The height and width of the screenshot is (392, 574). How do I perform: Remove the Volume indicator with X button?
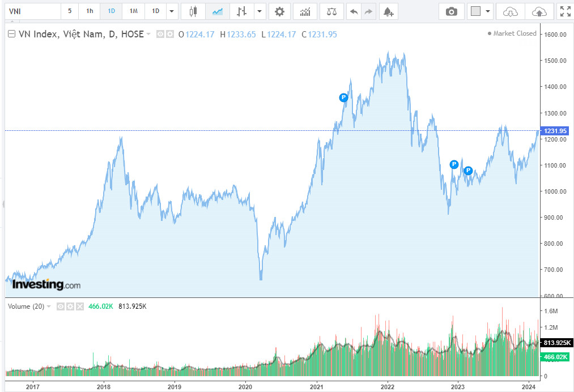pos(80,306)
